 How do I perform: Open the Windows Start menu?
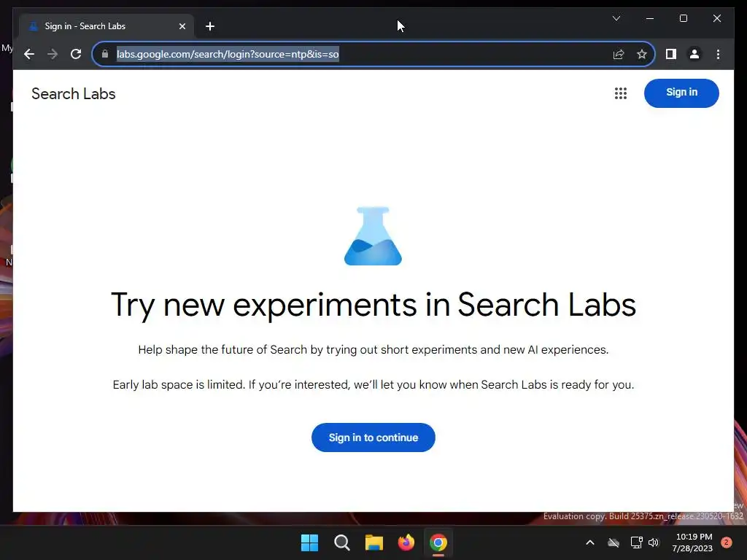click(x=309, y=542)
